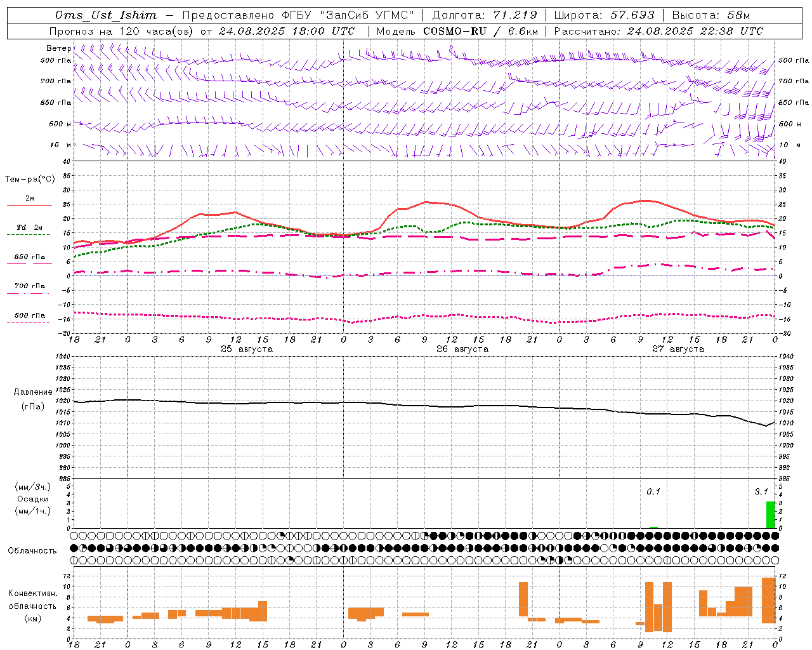Click the grid resolution text 6.6км
This screenshot has height=650, width=812.
tap(523, 31)
